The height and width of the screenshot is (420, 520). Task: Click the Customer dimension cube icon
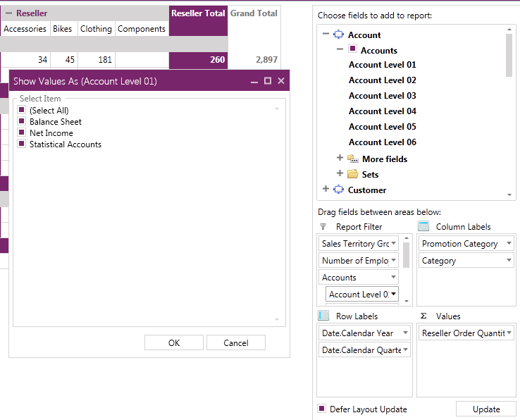coord(338,190)
